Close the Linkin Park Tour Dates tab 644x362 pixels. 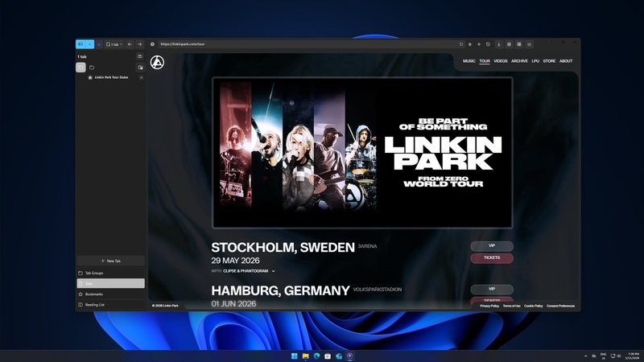pos(142,77)
